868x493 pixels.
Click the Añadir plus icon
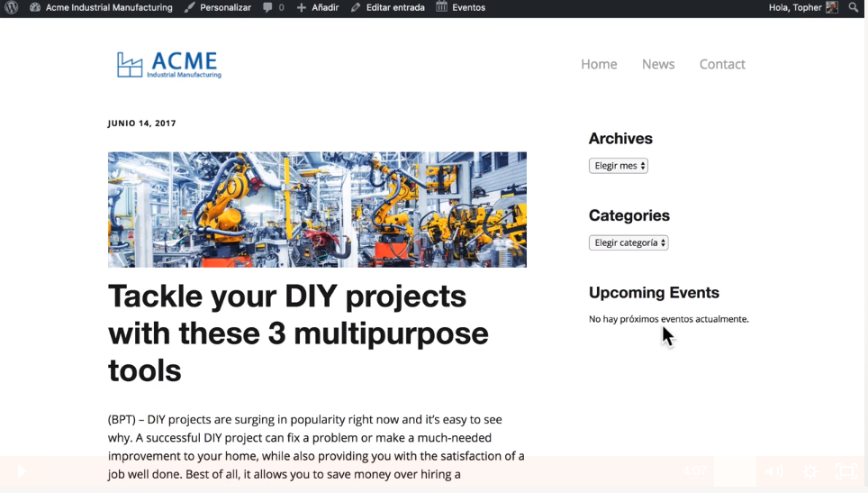pos(301,8)
